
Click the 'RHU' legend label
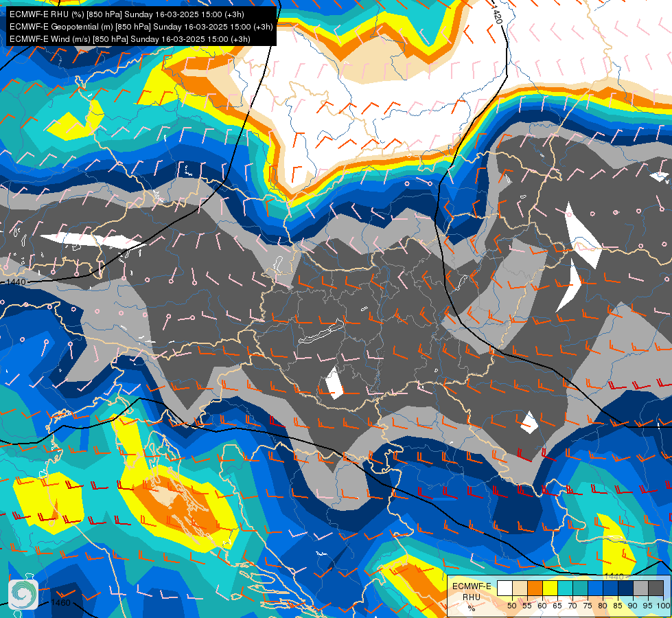[x=472, y=597]
